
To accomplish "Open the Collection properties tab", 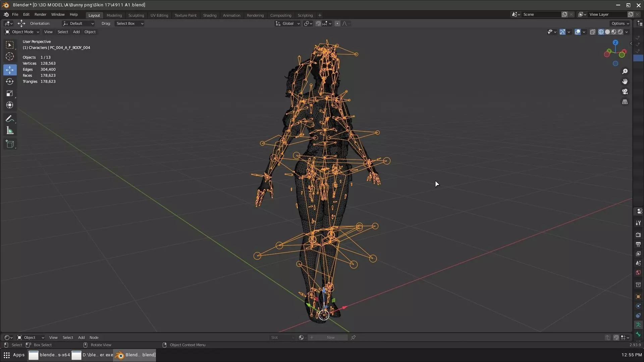I will point(638,285).
